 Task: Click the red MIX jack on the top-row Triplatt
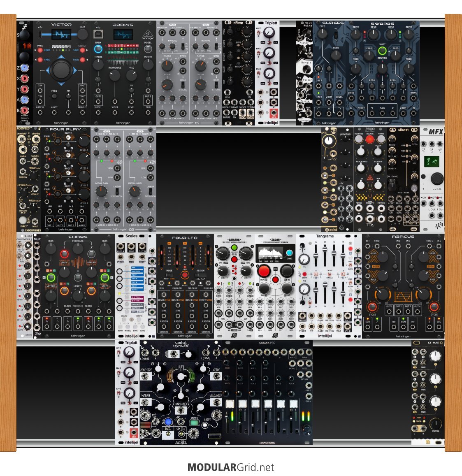tap(274, 113)
